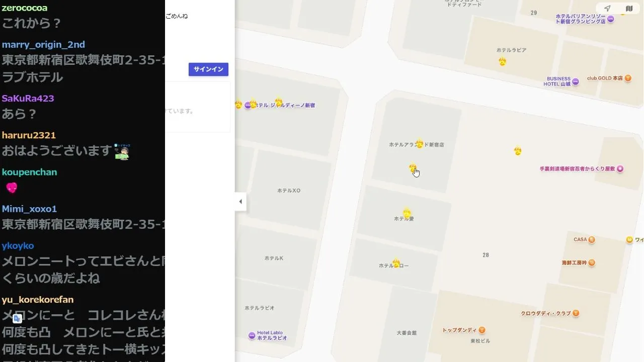The image size is (644, 362).
Task: Select 大番会館 building label
Action: tap(407, 333)
